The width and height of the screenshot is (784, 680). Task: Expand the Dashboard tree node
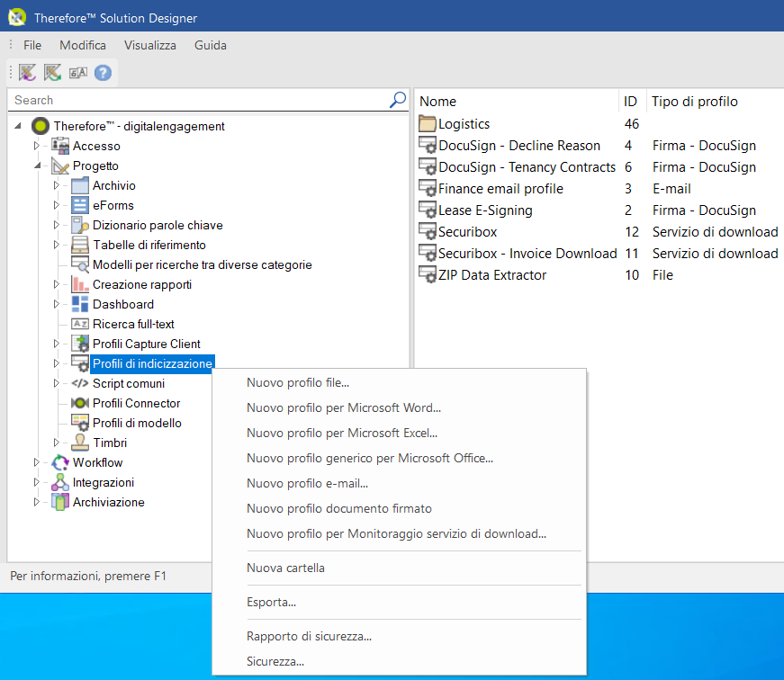(x=57, y=304)
